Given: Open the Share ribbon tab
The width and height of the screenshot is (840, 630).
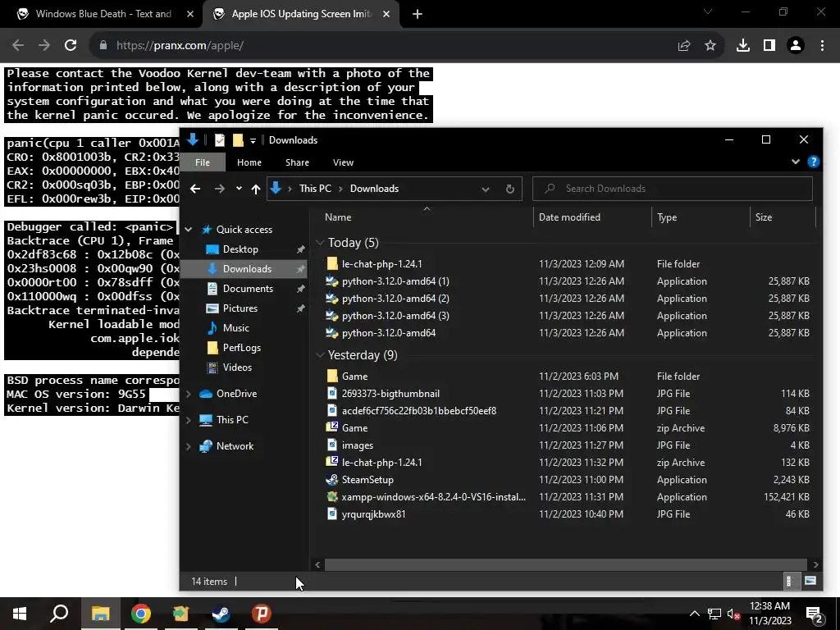Looking at the screenshot, I should coord(297,162).
